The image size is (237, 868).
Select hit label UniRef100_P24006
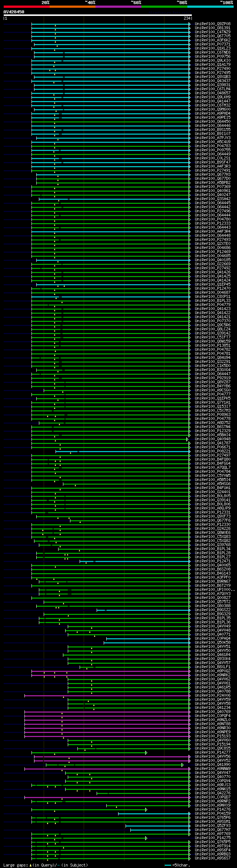213,696
